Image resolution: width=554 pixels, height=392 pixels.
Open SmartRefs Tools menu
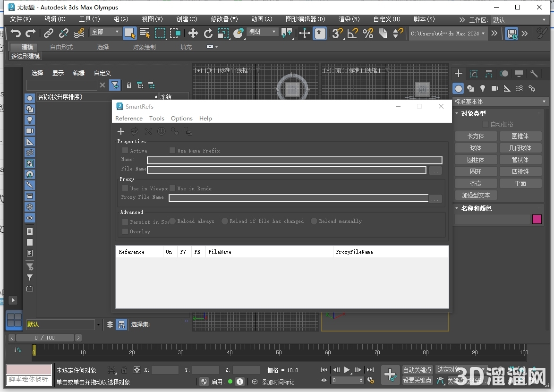(x=156, y=119)
